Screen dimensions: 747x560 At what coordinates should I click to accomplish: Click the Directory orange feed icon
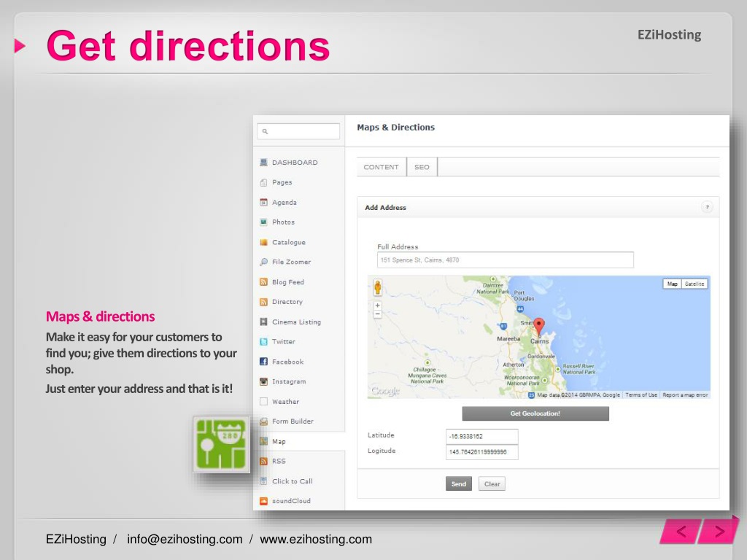(263, 302)
